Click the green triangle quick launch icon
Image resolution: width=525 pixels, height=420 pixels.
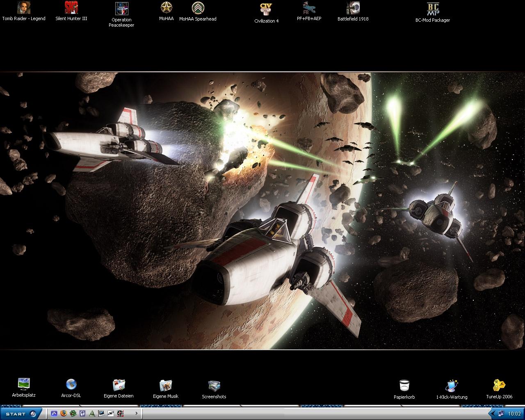click(x=92, y=413)
